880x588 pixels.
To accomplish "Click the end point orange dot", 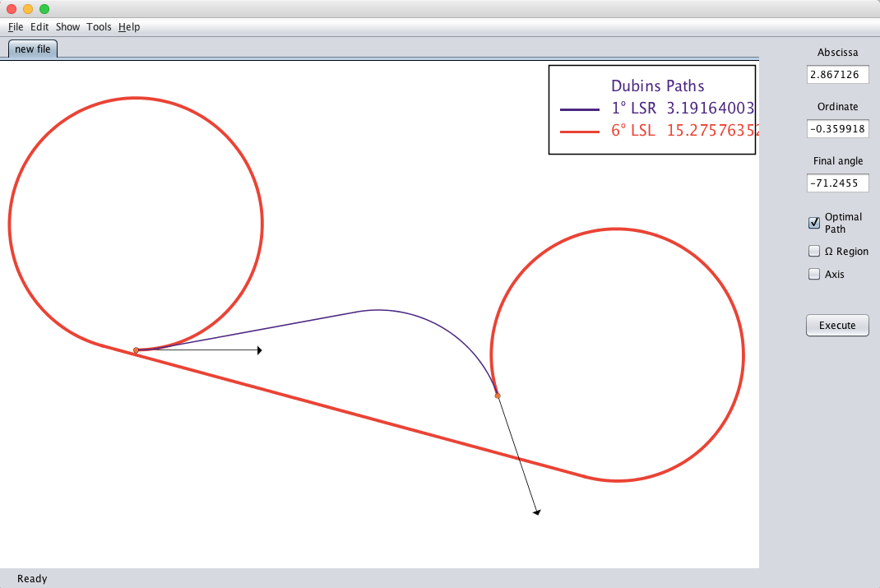I will tap(498, 396).
